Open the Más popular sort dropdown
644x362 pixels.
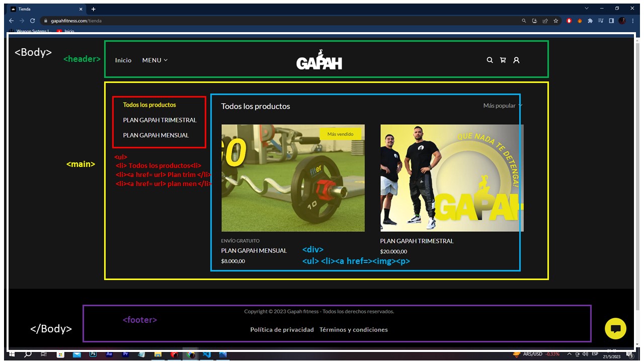pyautogui.click(x=503, y=106)
